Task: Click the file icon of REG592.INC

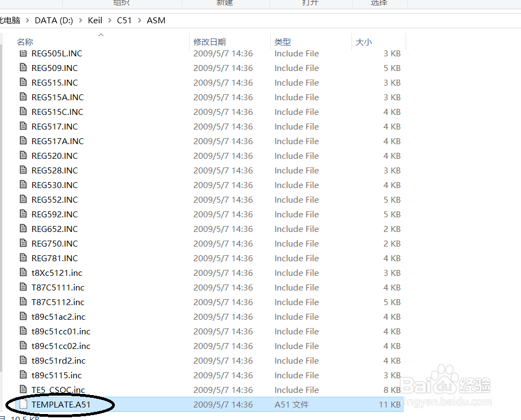Action: (x=23, y=214)
